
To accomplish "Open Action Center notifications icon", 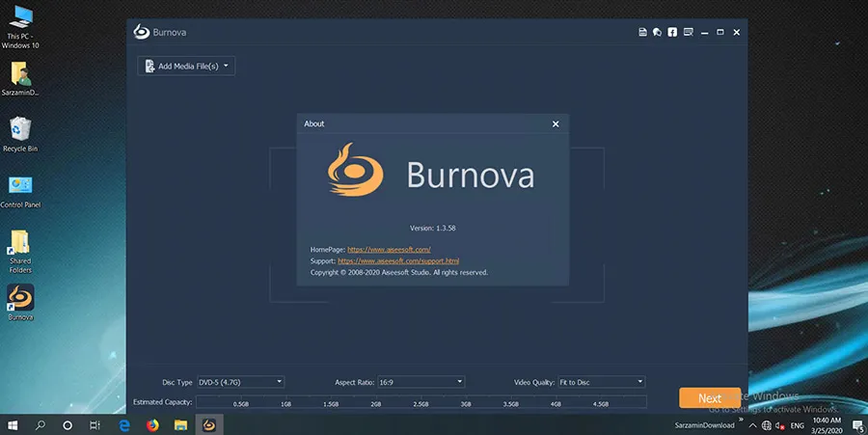I will (858, 425).
